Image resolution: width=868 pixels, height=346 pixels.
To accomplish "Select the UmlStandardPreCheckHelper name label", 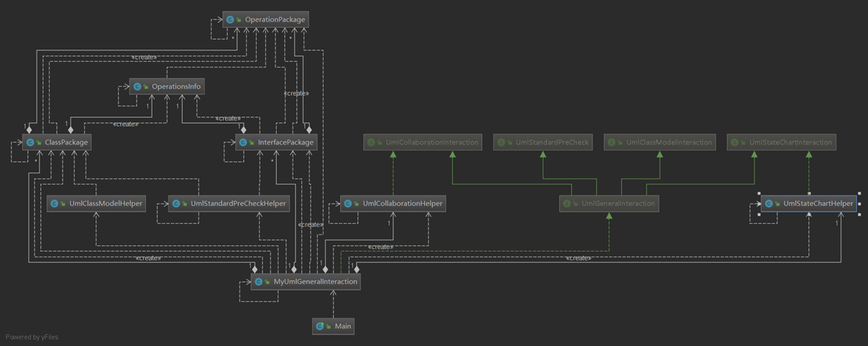I will pos(238,204).
